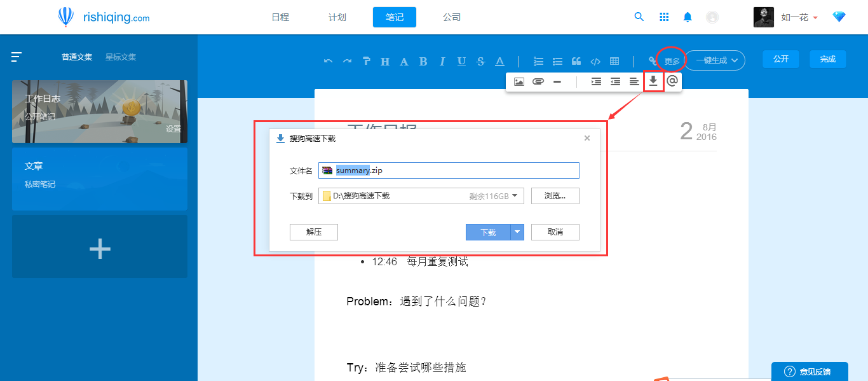Image resolution: width=868 pixels, height=381 pixels.
Task: Click the 完成 button
Action: click(827, 59)
